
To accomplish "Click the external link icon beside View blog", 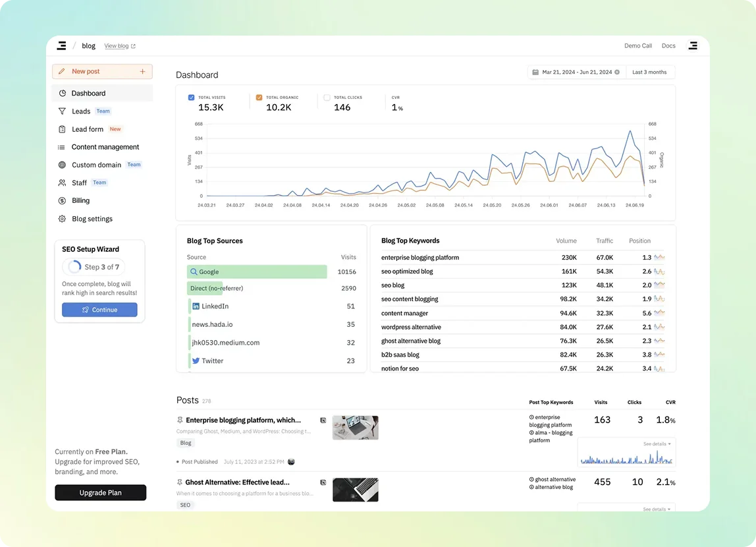I will coord(133,46).
